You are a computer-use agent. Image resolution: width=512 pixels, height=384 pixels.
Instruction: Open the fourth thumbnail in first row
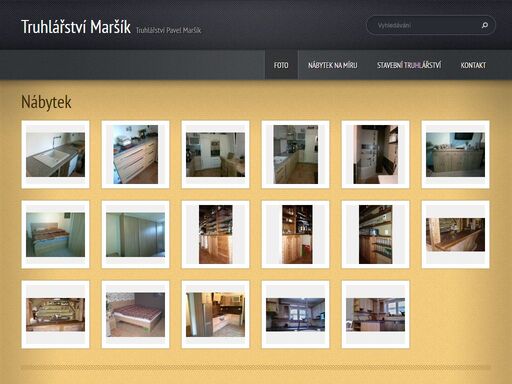point(295,154)
